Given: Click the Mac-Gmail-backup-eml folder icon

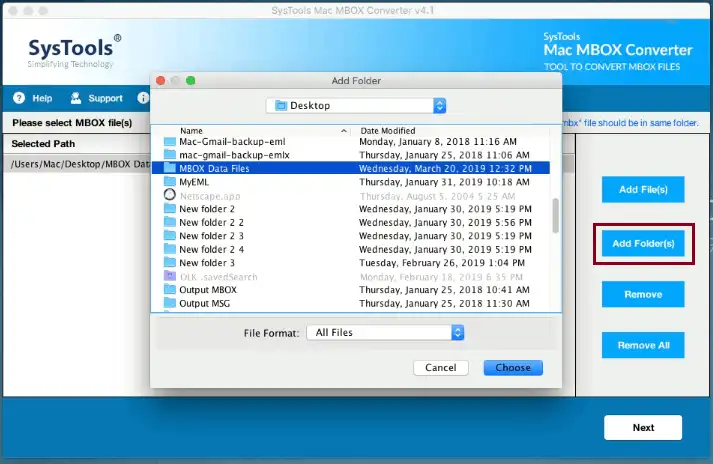Looking at the screenshot, I should [x=170, y=141].
